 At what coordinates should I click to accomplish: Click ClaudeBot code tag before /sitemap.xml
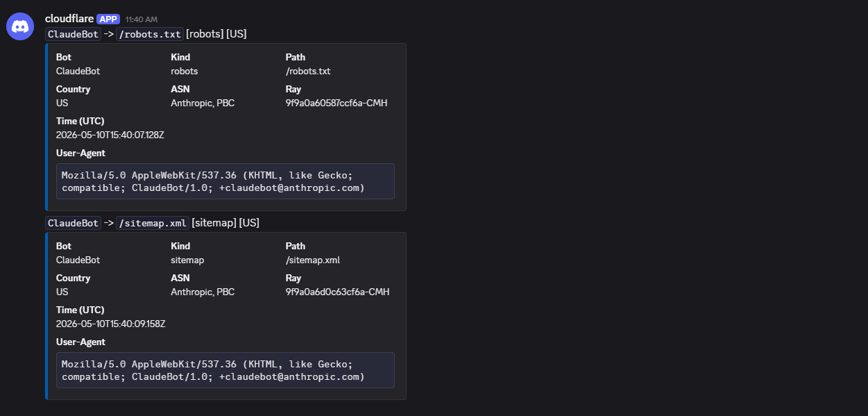coord(74,223)
